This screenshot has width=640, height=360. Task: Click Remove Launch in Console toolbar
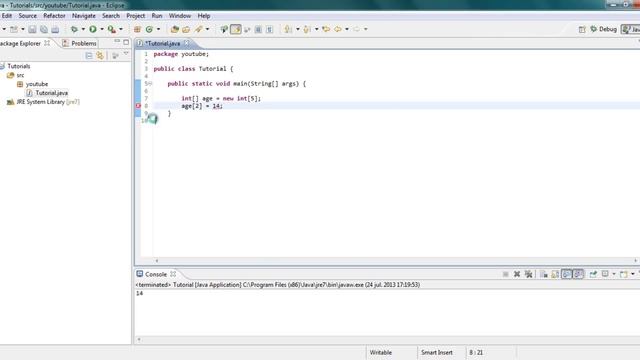click(x=517, y=274)
